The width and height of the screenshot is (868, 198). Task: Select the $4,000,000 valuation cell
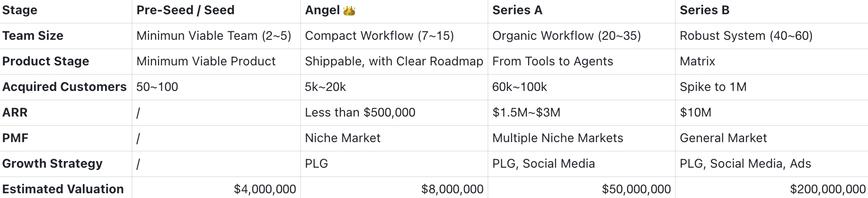(x=216, y=188)
